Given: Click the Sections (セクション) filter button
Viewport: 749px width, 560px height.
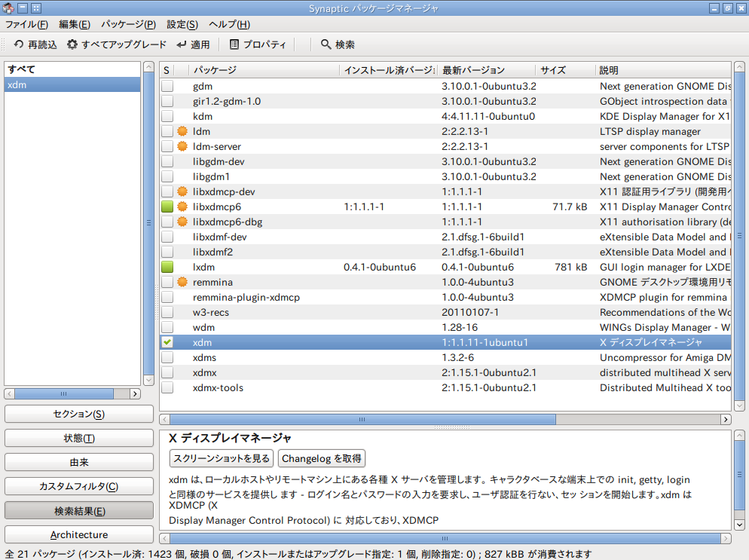Looking at the screenshot, I should pyautogui.click(x=79, y=414).
